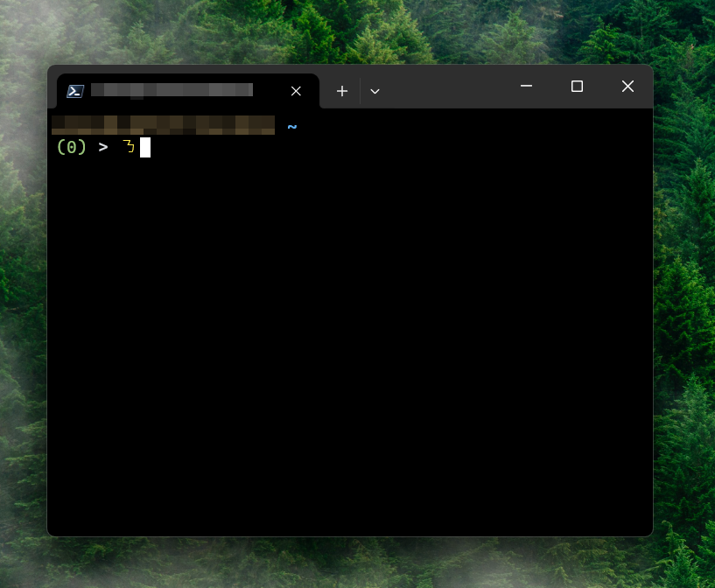
Task: Click the white block cursor at the prompt
Action: 145,147
